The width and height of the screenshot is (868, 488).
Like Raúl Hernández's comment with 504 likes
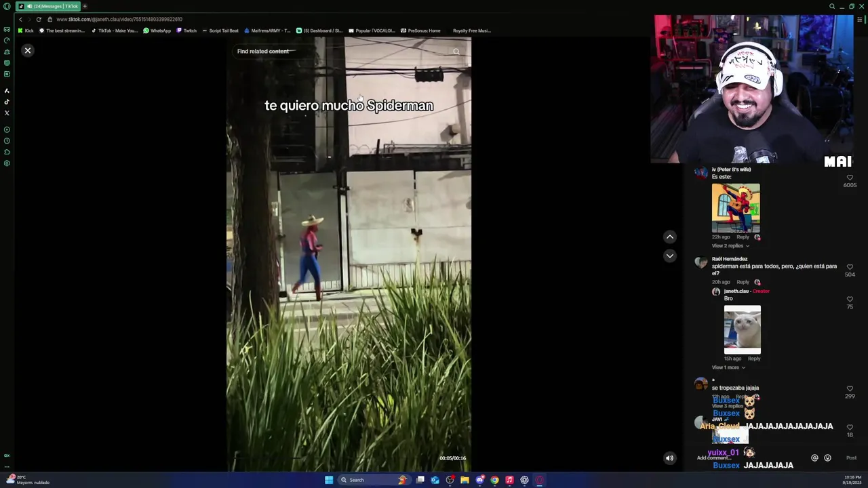[x=850, y=267]
